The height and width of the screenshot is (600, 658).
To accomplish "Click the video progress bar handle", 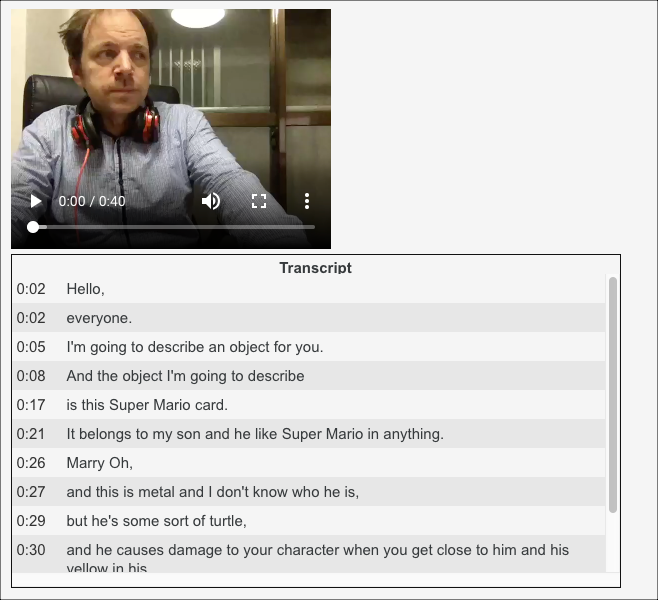I will click(x=33, y=227).
